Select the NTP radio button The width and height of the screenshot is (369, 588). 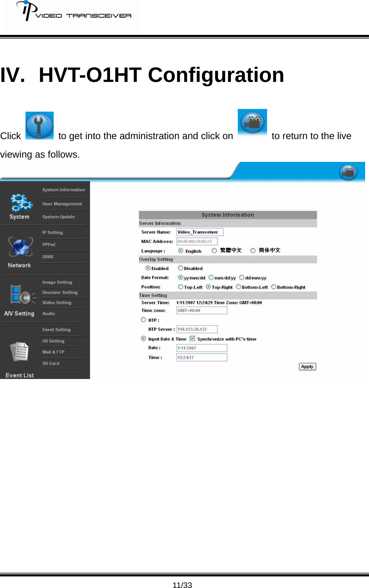[144, 319]
